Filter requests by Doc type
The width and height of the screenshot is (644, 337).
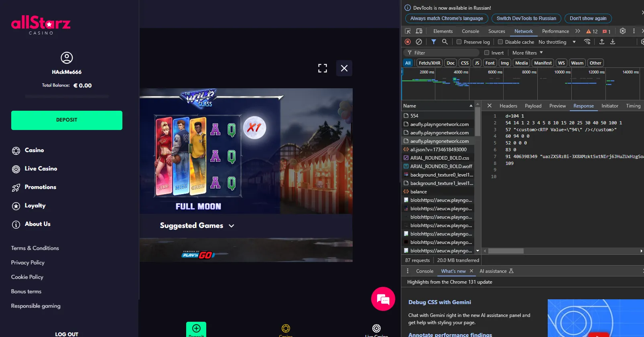(x=451, y=63)
